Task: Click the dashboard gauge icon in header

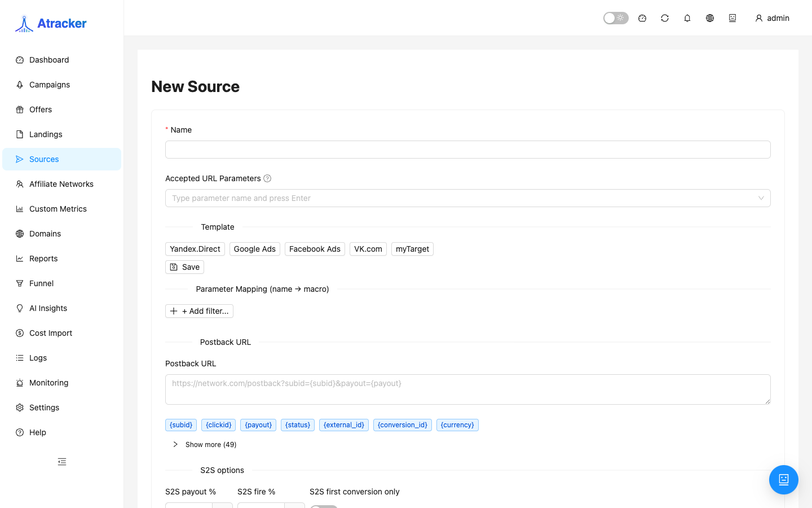Action: click(642, 18)
